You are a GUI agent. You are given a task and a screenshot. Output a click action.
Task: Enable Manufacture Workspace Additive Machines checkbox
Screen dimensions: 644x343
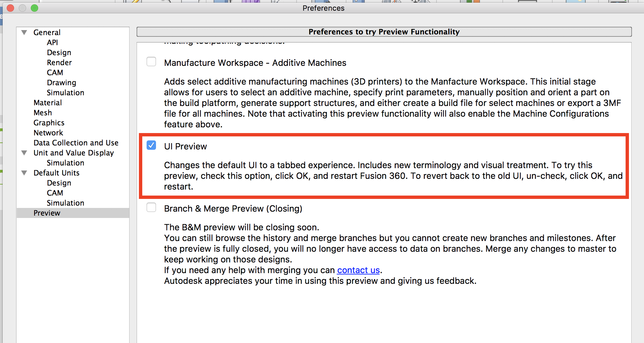(x=151, y=62)
